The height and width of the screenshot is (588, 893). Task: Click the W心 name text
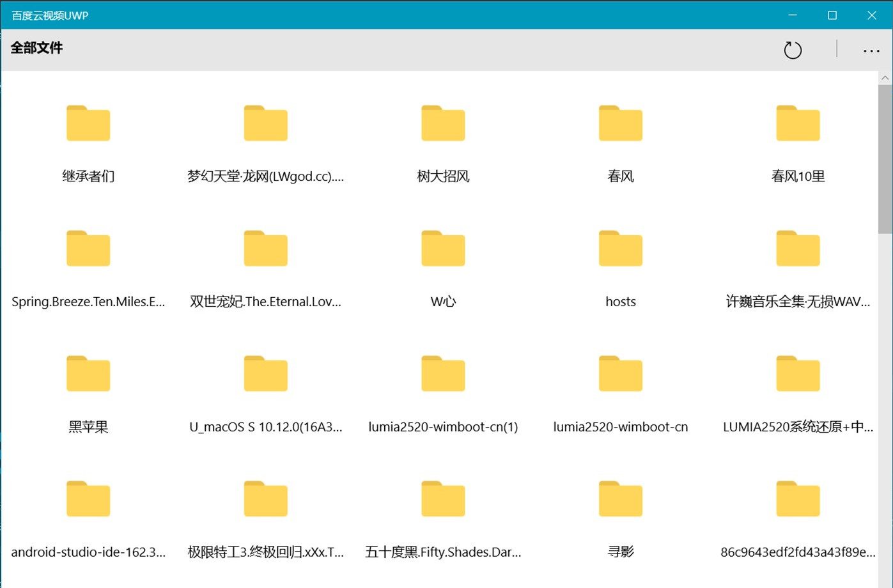click(443, 302)
